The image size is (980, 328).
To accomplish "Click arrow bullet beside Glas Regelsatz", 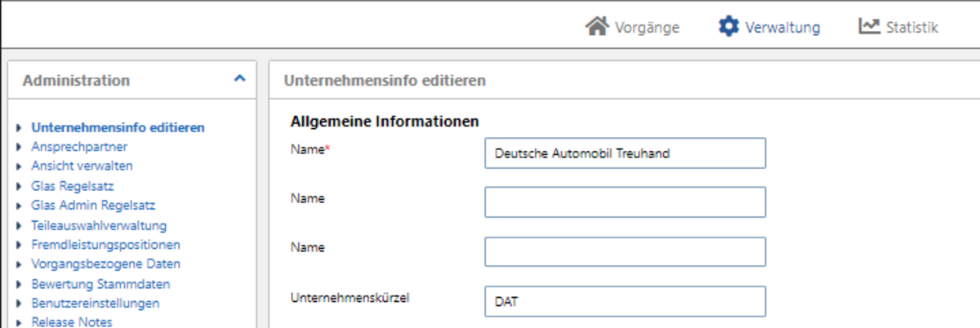I will click(x=18, y=187).
